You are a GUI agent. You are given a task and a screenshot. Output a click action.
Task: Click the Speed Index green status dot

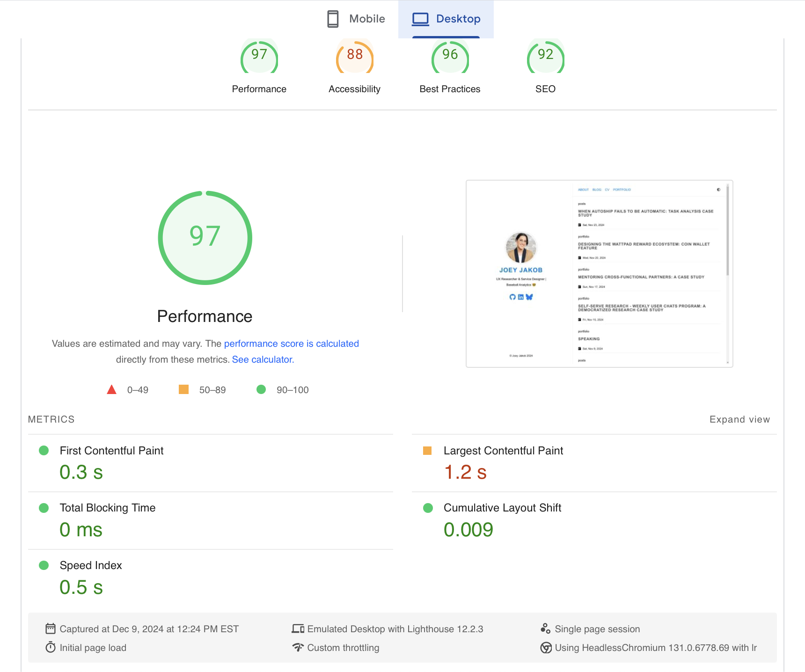44,565
